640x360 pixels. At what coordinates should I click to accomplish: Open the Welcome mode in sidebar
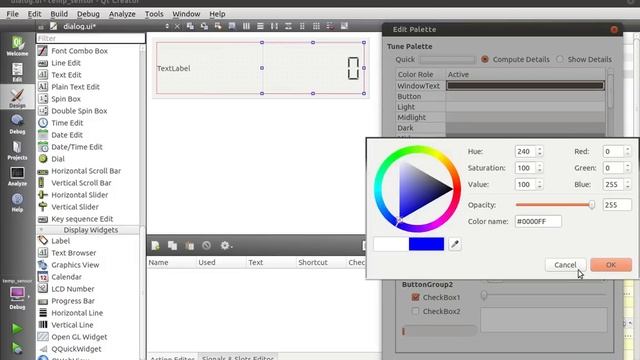(x=17, y=46)
